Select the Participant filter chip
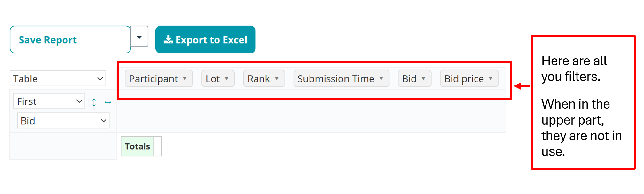 click(x=153, y=79)
